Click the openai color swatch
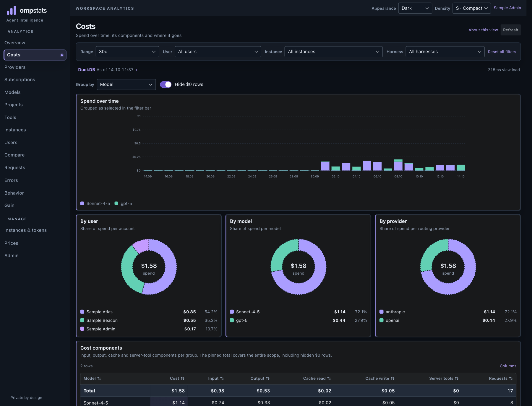 (382, 320)
